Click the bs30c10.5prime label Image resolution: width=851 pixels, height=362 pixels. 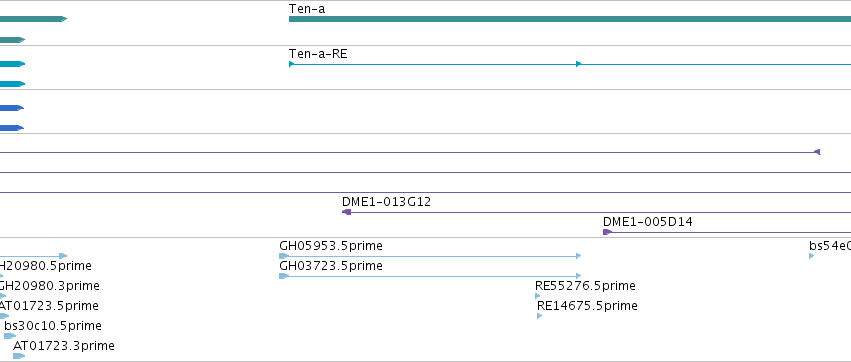pyautogui.click(x=53, y=326)
